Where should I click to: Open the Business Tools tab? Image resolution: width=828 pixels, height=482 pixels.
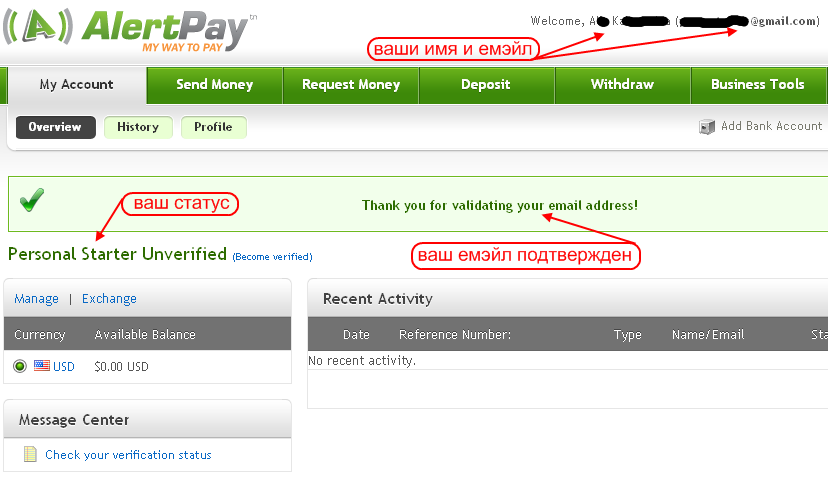(758, 85)
